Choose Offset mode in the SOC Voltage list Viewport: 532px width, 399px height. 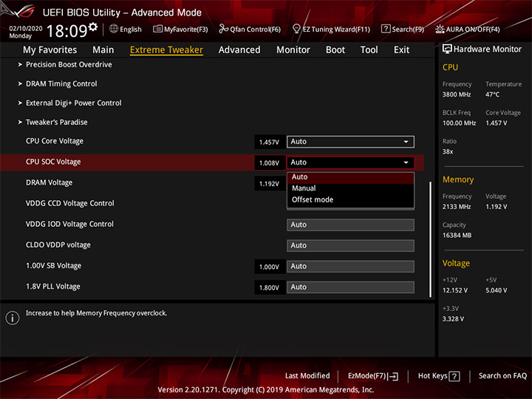coord(350,199)
